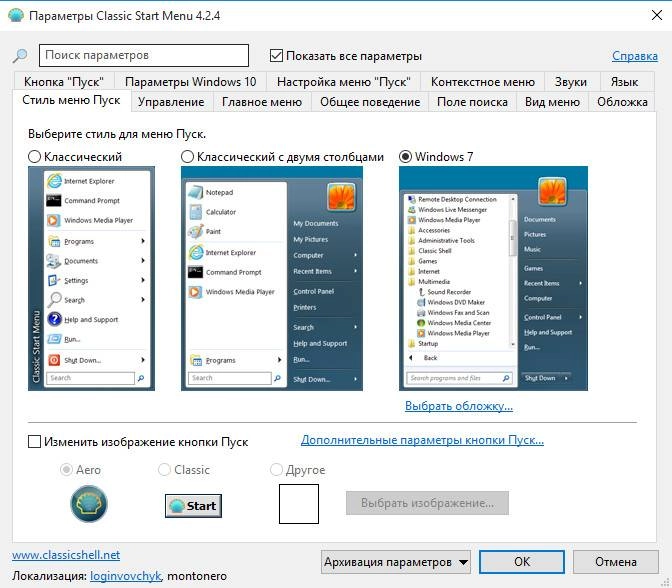
Task: Switch to the 'Поле поиска' tab
Action: [472, 102]
